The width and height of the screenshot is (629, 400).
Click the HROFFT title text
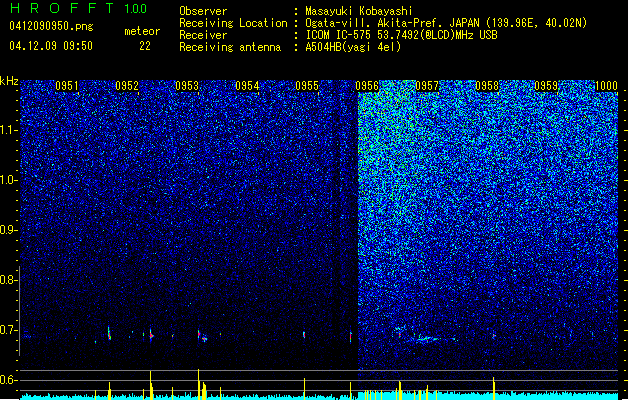pyautogui.click(x=62, y=8)
